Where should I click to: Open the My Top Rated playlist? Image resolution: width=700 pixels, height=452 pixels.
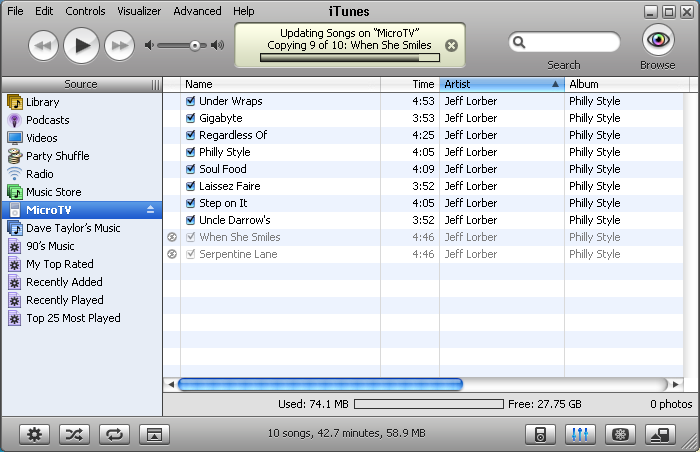click(x=82, y=264)
